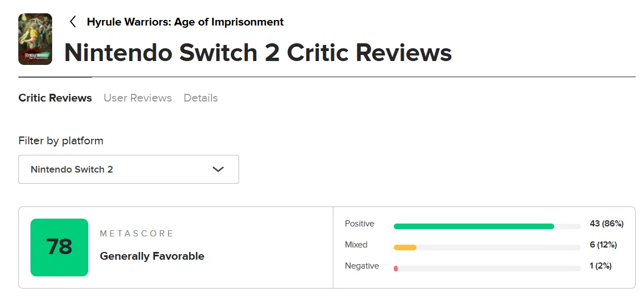This screenshot has height=298, width=644.
Task: Filter by Negative reviews label
Action: [362, 266]
